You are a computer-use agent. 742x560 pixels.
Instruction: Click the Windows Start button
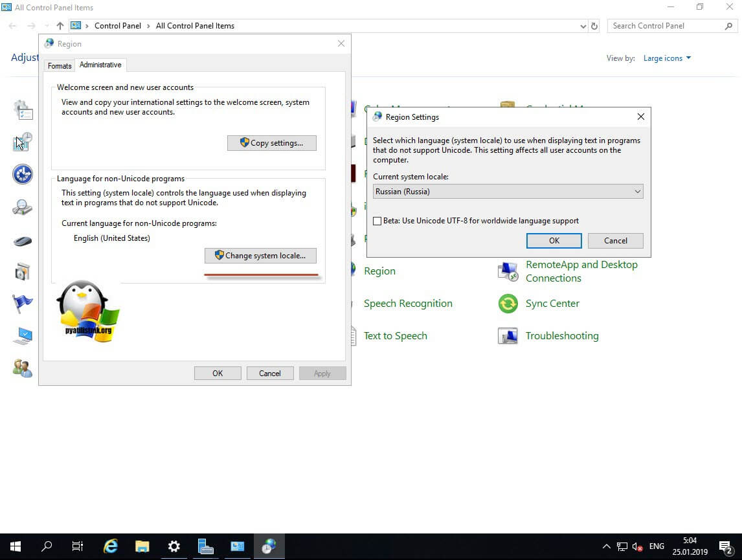[16, 546]
